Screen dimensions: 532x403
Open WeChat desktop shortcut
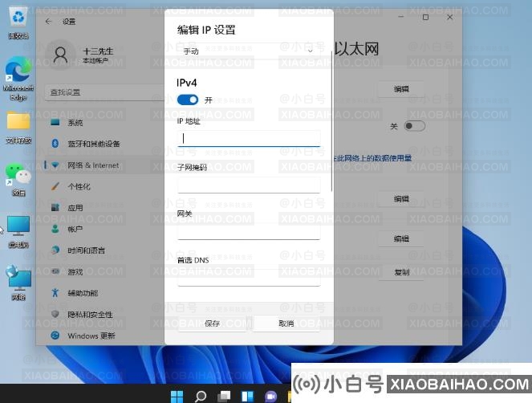pyautogui.click(x=18, y=180)
